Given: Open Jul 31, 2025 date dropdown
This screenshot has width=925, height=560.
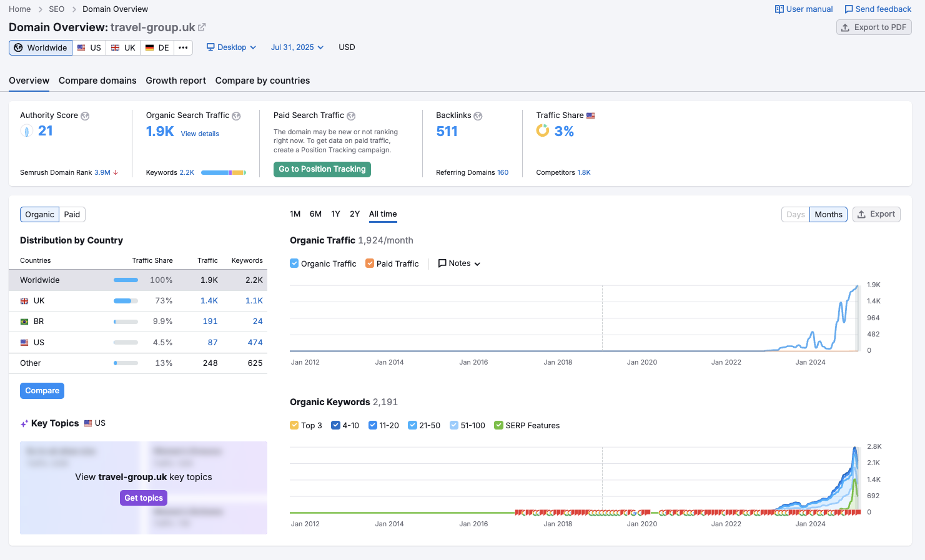Looking at the screenshot, I should (297, 47).
